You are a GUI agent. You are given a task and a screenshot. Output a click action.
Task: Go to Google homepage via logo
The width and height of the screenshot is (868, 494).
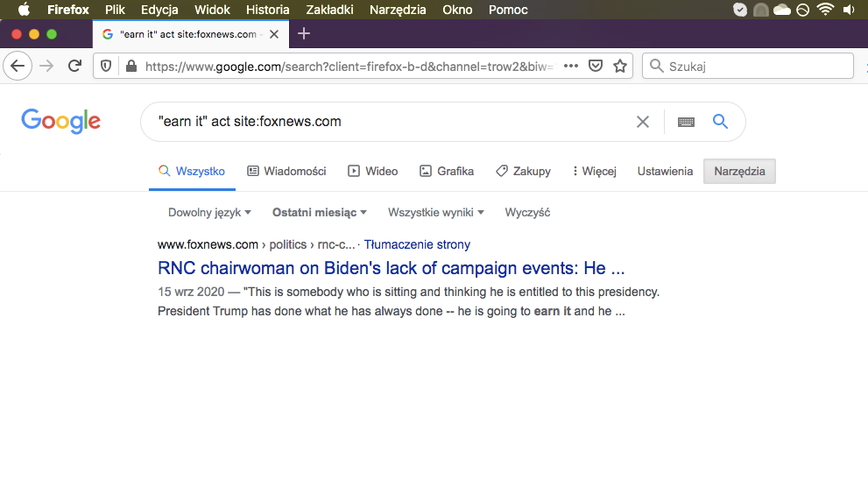[61, 121]
